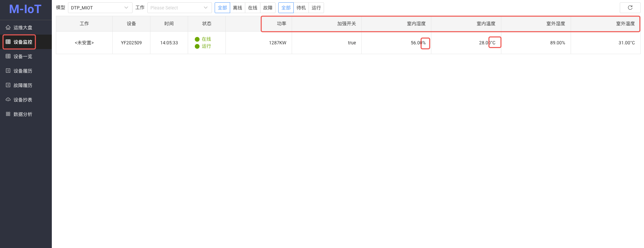Click the 设备抄表 cloud icon
Viewport: 644px width, 248px height.
pos(8,100)
